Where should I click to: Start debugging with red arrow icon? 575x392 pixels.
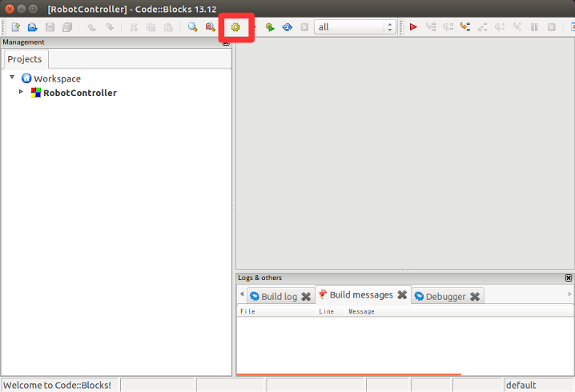pyautogui.click(x=413, y=27)
